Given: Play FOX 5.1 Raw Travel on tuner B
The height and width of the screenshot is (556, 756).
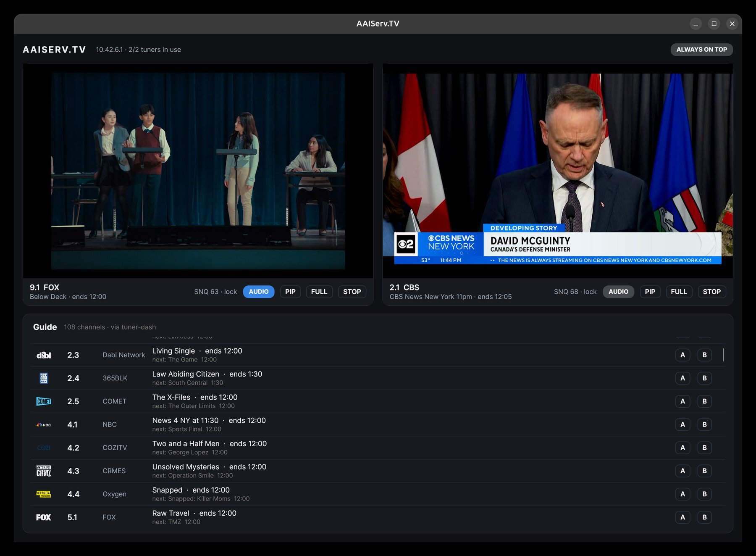Looking at the screenshot, I should [704, 517].
